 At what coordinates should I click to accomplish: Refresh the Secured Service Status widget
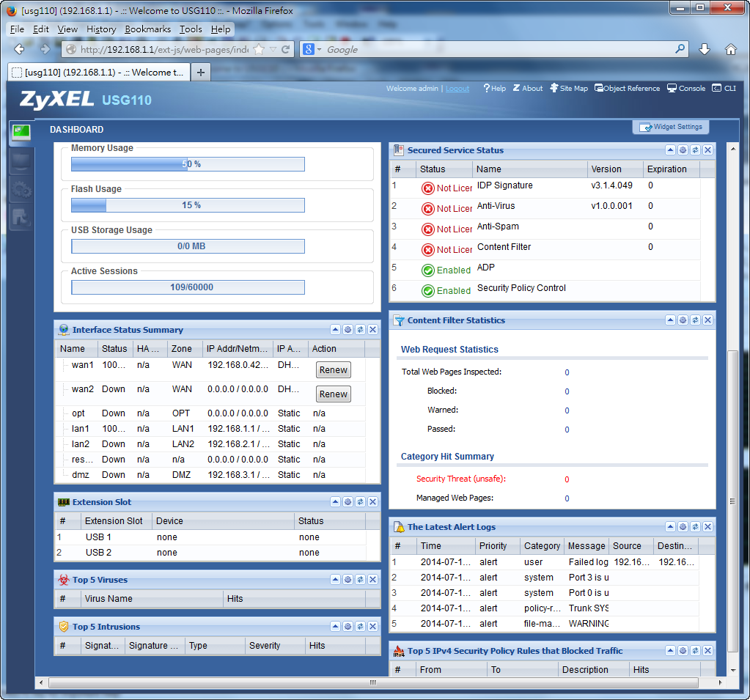[x=695, y=150]
